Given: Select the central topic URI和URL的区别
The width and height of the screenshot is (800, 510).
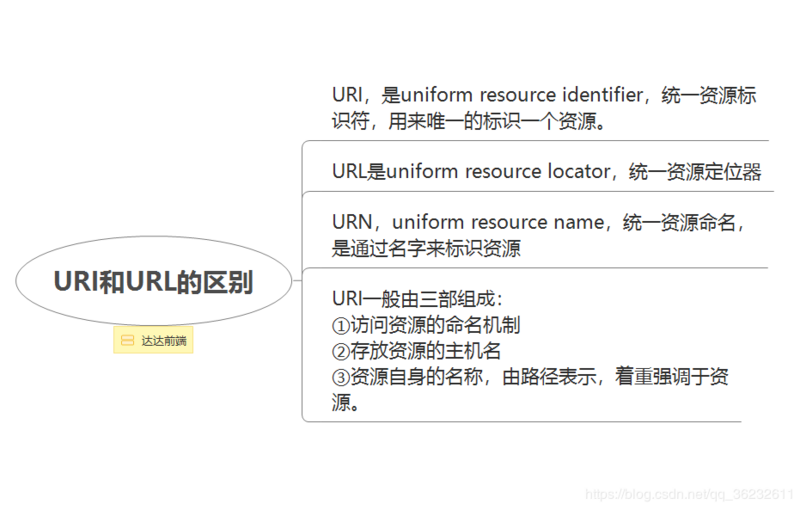Looking at the screenshot, I should click(154, 280).
